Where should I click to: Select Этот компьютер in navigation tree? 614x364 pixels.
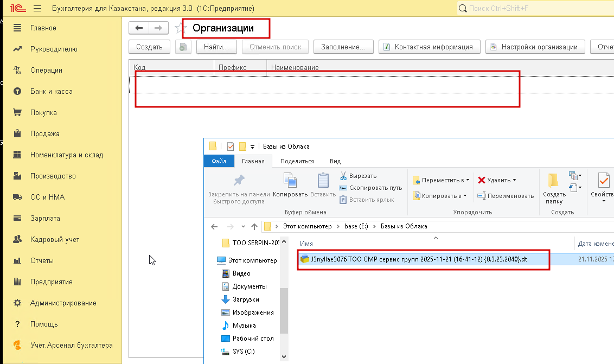coord(253,260)
